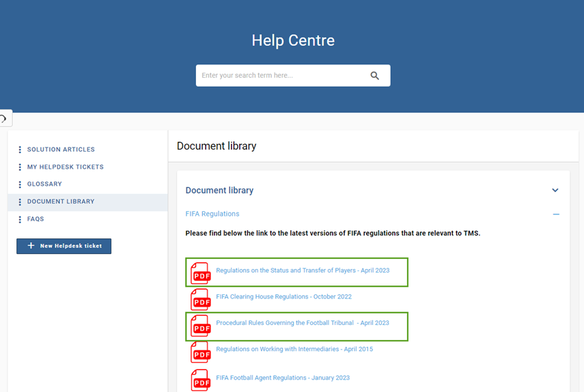584x392 pixels.
Task: Click the dots icon beside Glossary
Action: [x=20, y=184]
